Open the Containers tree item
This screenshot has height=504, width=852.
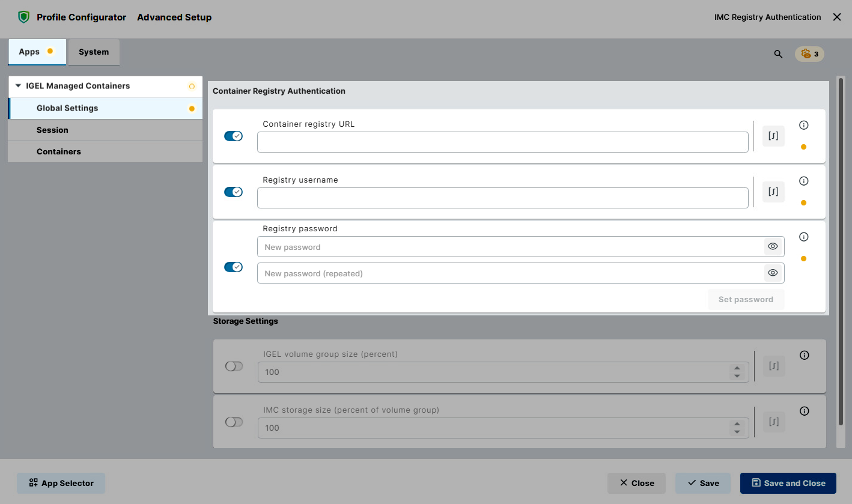[x=105, y=151]
